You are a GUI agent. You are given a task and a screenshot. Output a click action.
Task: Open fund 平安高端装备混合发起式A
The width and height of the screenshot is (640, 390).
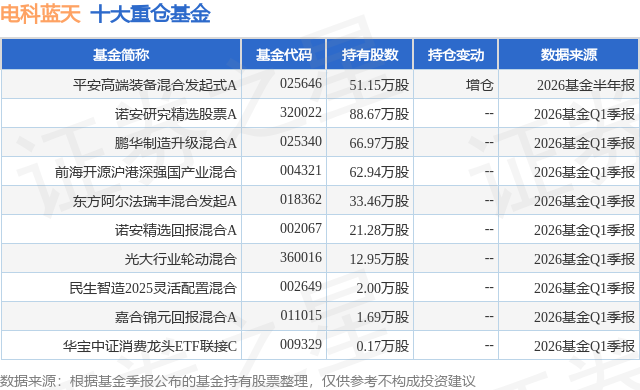coord(155,85)
